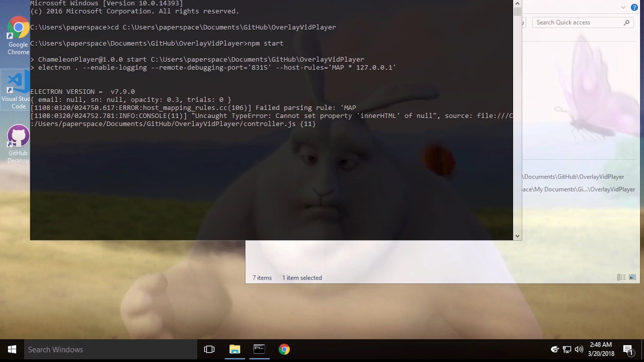644x362 pixels.
Task: Open File Explorer from taskbar
Action: pyautogui.click(x=234, y=350)
